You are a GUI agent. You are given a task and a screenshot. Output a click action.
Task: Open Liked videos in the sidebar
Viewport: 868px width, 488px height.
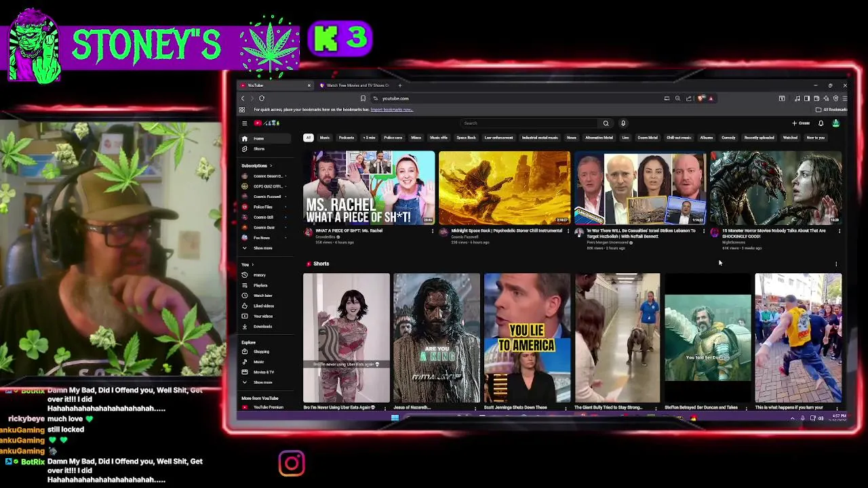pyautogui.click(x=264, y=306)
